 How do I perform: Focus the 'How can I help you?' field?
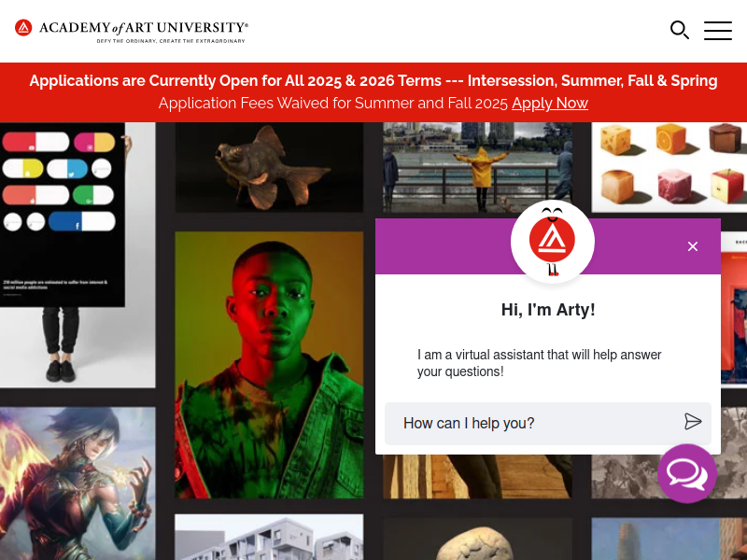[x=548, y=424]
